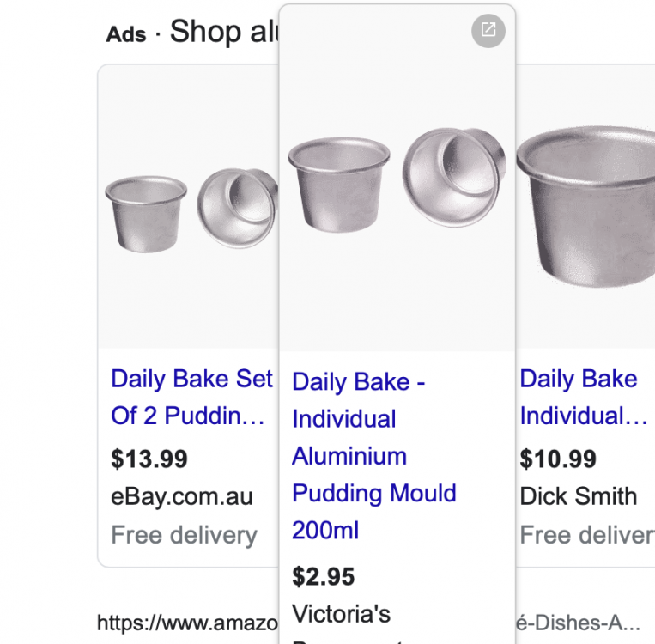
Task: Click the $10.99 price
Action: [x=558, y=459]
